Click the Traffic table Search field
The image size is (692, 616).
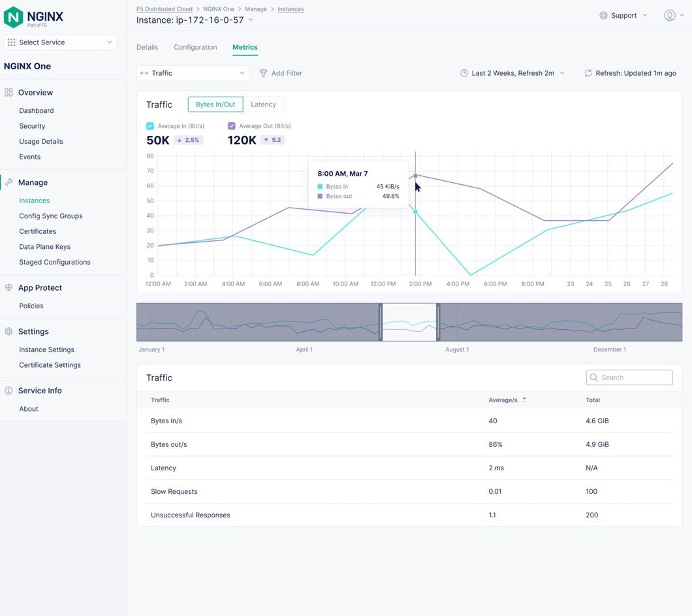(629, 378)
